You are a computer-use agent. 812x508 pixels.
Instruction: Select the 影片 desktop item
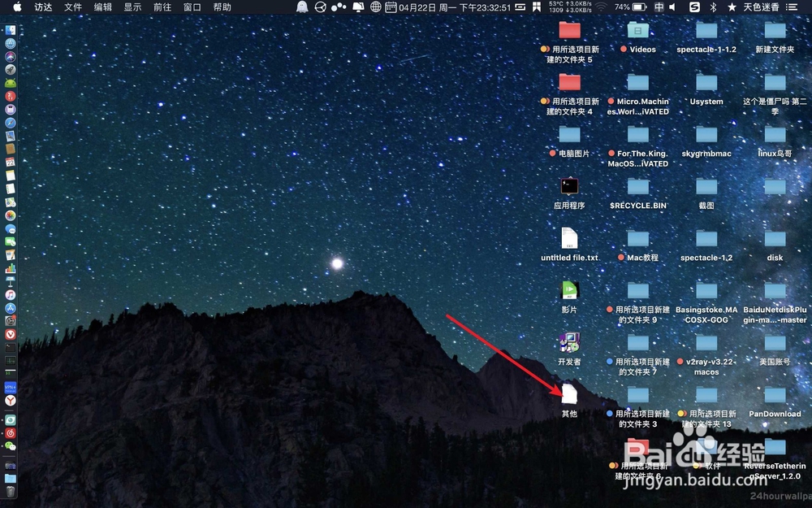[x=569, y=296]
